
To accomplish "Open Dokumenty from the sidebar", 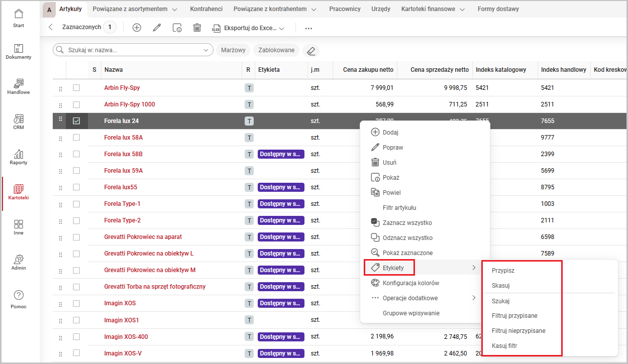I will tap(18, 52).
